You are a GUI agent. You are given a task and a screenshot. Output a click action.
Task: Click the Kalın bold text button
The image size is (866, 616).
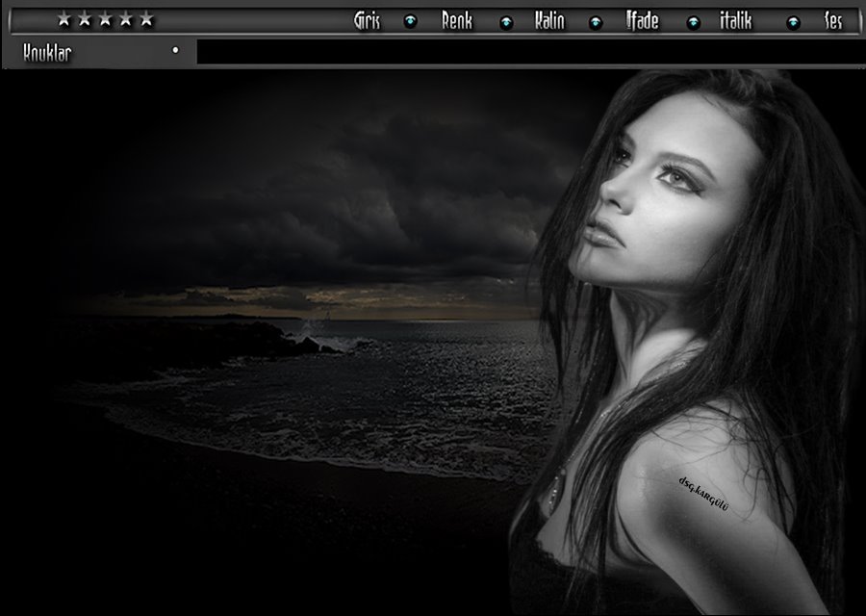pos(549,21)
